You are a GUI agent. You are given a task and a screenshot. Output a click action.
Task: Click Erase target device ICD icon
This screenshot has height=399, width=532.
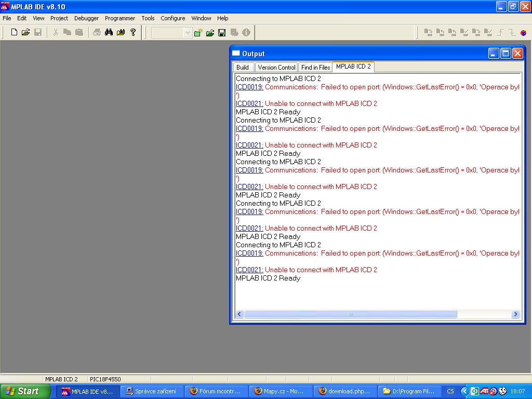476,33
